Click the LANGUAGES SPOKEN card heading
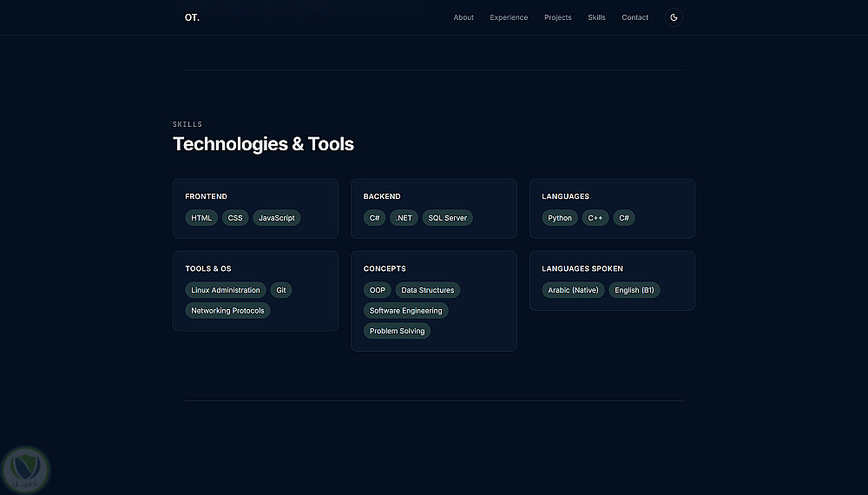This screenshot has width=868, height=495. point(582,268)
